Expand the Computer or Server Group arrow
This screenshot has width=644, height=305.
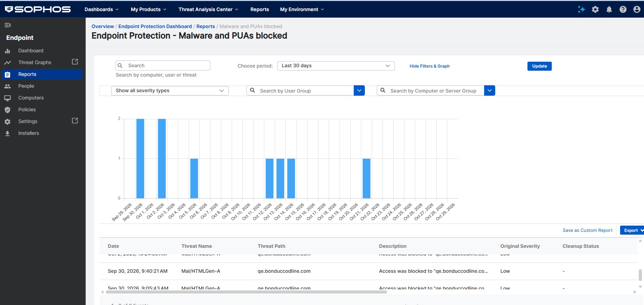[x=489, y=91]
